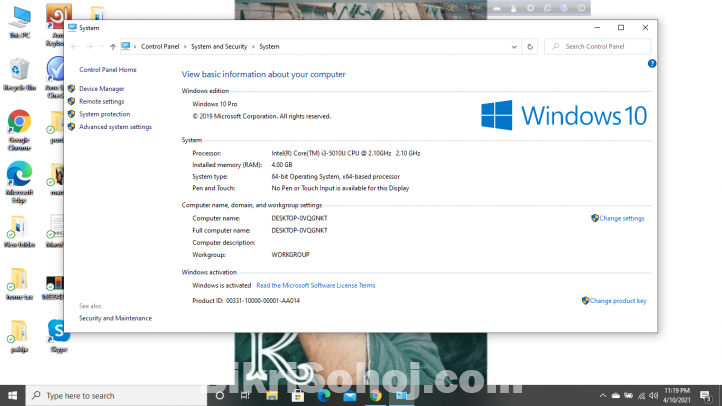This screenshot has width=722, height=406.
Task: Select New folder on desktop
Action: pyautogui.click(x=19, y=232)
